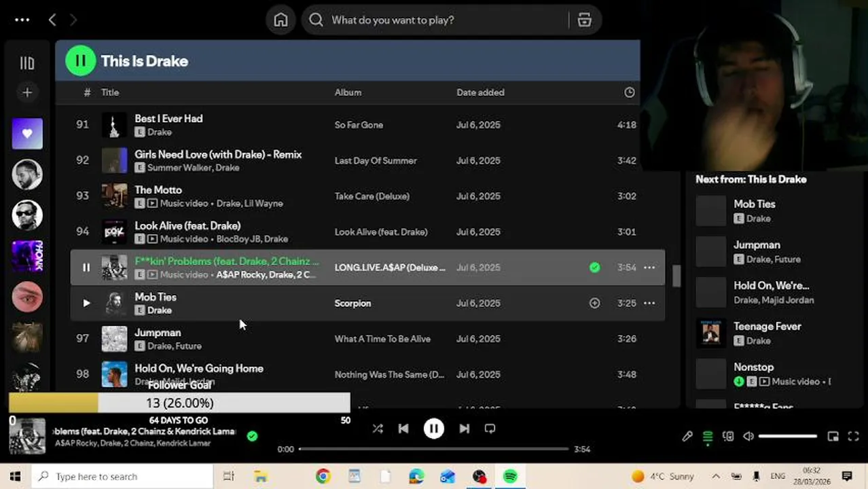Mute the volume speaker icon
This screenshot has height=489, width=868.
(x=748, y=437)
